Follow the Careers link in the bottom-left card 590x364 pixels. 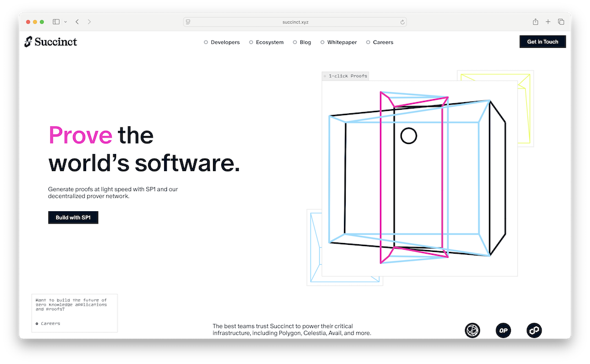pyautogui.click(x=48, y=323)
